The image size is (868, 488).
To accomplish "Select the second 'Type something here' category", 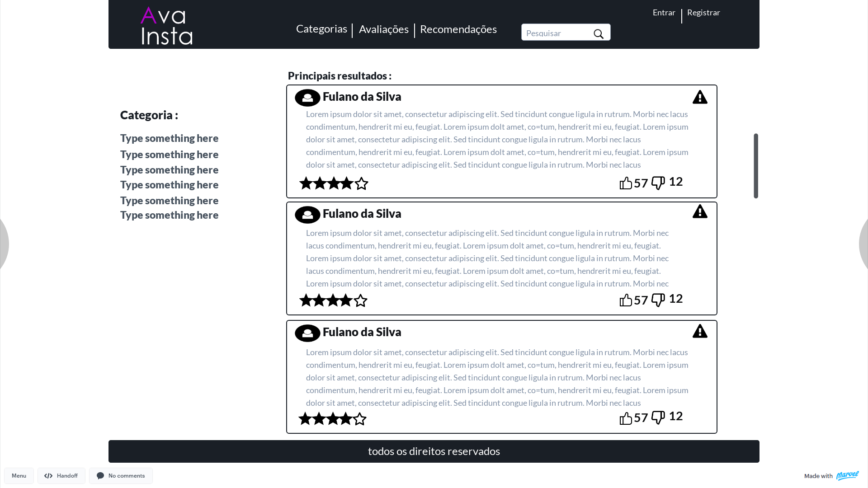I will [x=169, y=155].
